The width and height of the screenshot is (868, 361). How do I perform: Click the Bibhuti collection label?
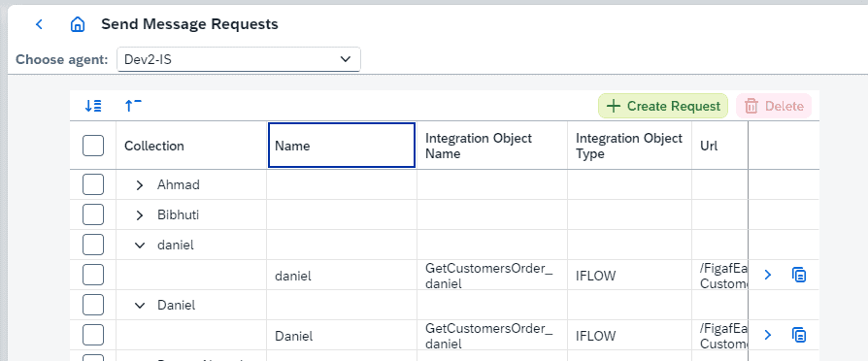tap(178, 215)
